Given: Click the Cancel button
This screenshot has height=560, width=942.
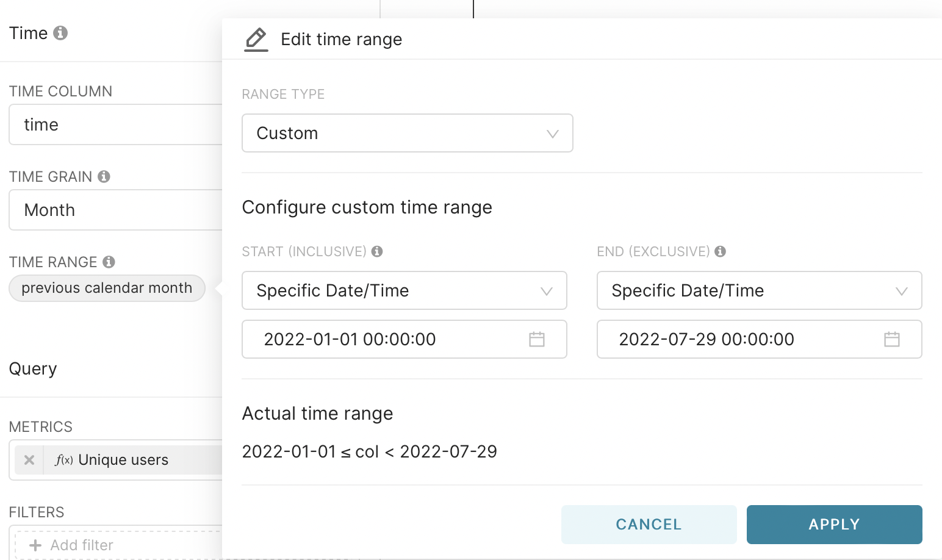Looking at the screenshot, I should pyautogui.click(x=649, y=525).
